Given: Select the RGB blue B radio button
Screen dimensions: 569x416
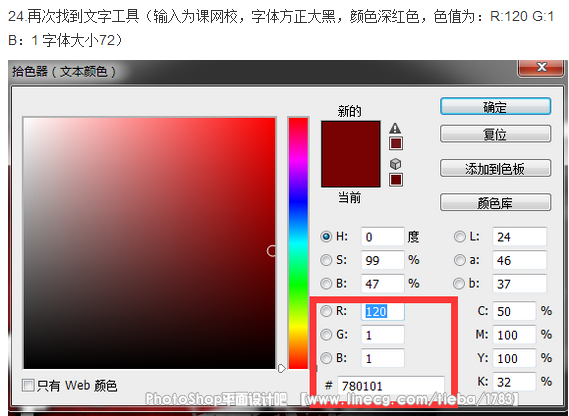Looking at the screenshot, I should tap(326, 358).
